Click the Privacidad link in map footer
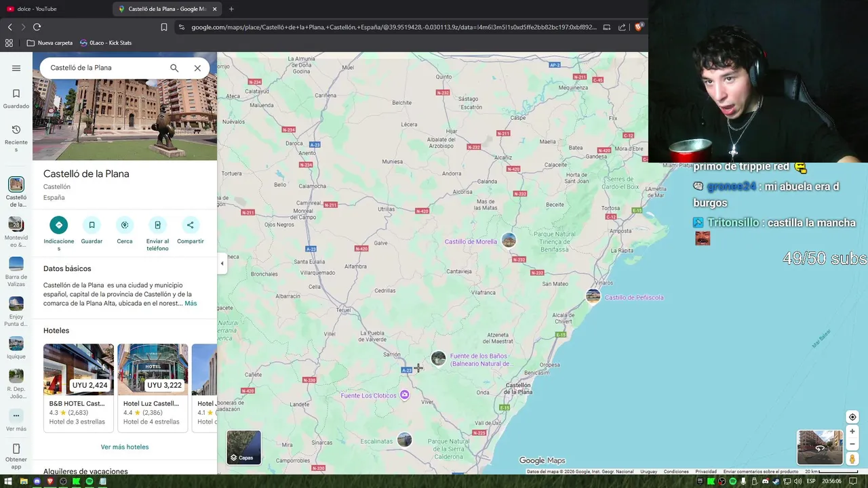The width and height of the screenshot is (868, 488). pos(706,472)
